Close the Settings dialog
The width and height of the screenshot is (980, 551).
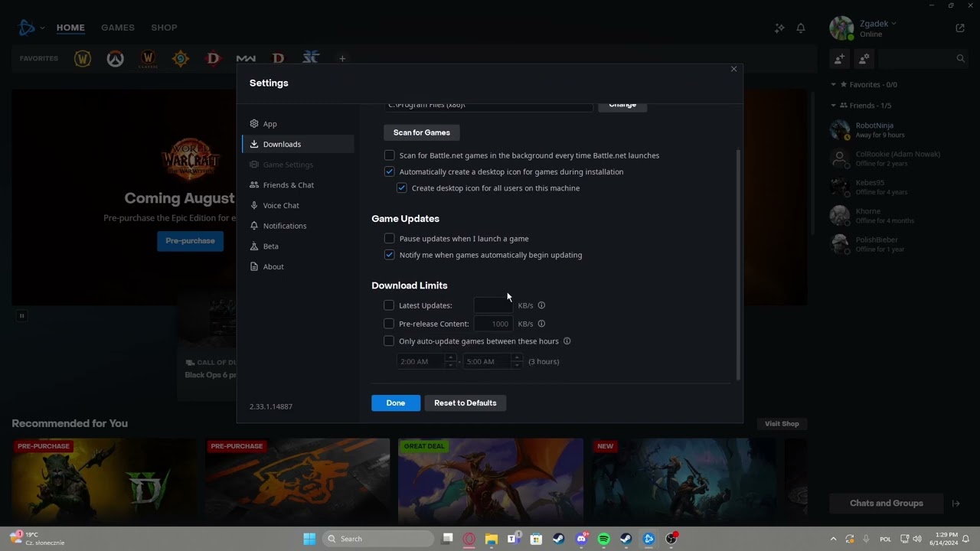(x=733, y=69)
